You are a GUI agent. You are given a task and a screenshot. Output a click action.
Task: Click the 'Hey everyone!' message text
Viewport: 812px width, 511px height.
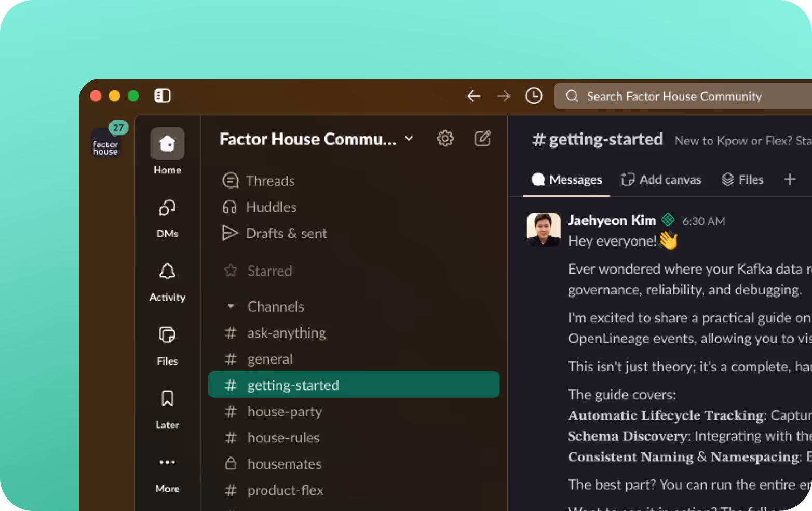click(612, 241)
